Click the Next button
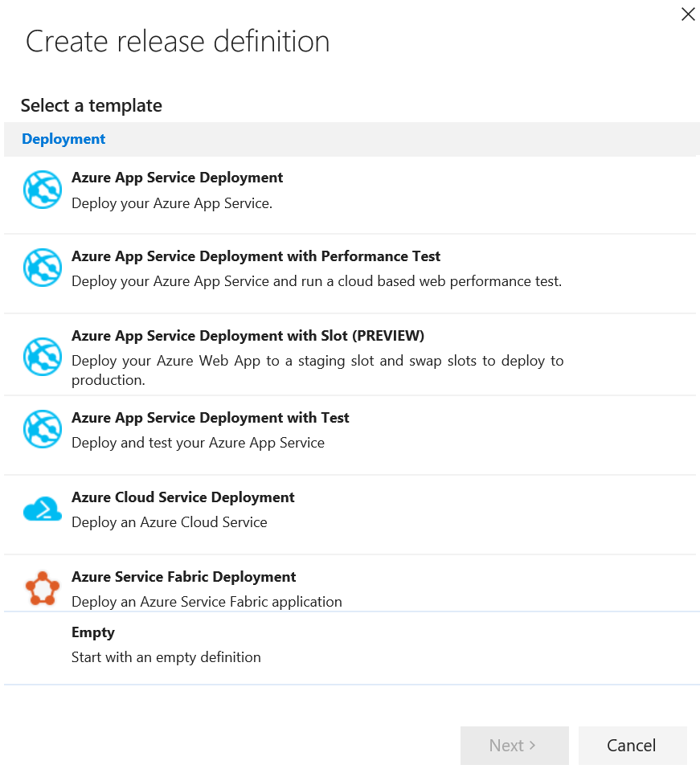This screenshot has height=777, width=700. tap(514, 746)
